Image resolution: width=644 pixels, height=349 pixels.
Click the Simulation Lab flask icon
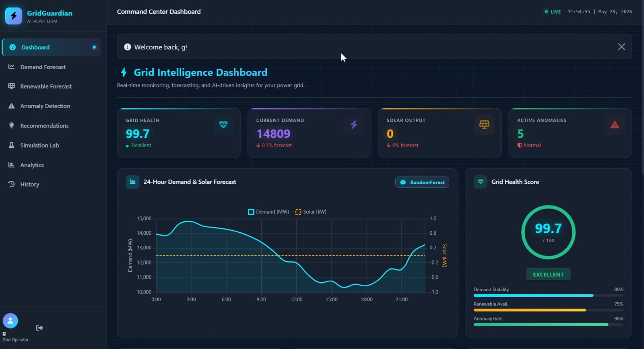(12, 145)
